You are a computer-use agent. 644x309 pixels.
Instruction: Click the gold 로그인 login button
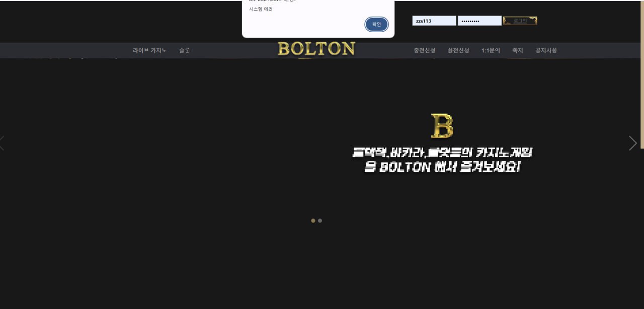[520, 21]
